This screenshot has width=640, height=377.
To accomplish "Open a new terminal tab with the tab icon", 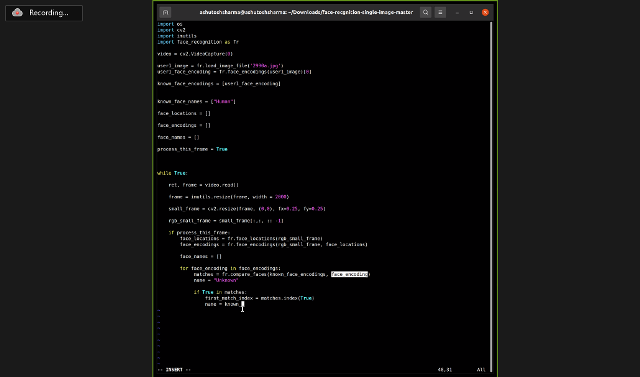I will click(x=165, y=12).
